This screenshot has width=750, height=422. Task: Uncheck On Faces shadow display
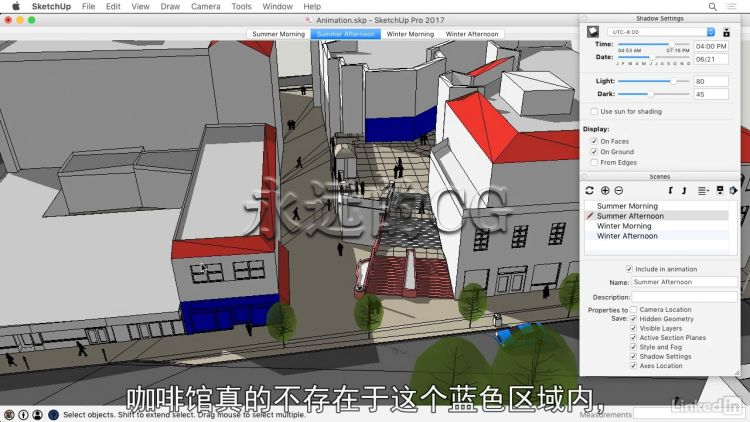594,141
